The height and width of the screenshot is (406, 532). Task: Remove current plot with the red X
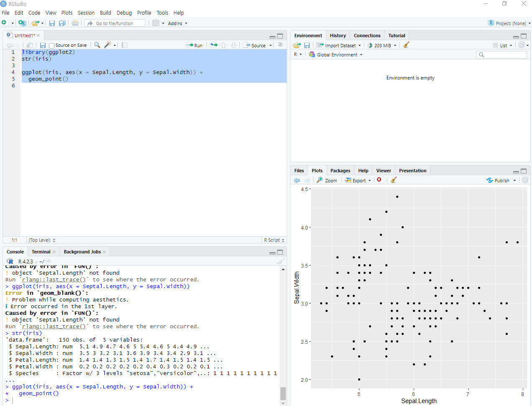pos(379,180)
